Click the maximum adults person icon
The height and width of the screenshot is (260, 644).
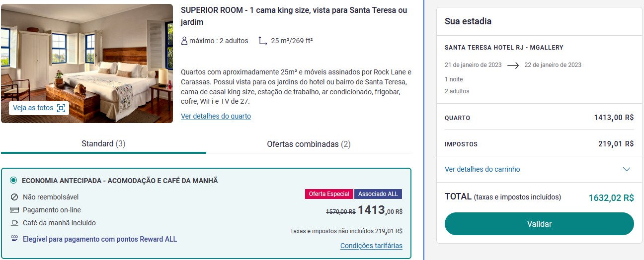(x=184, y=41)
